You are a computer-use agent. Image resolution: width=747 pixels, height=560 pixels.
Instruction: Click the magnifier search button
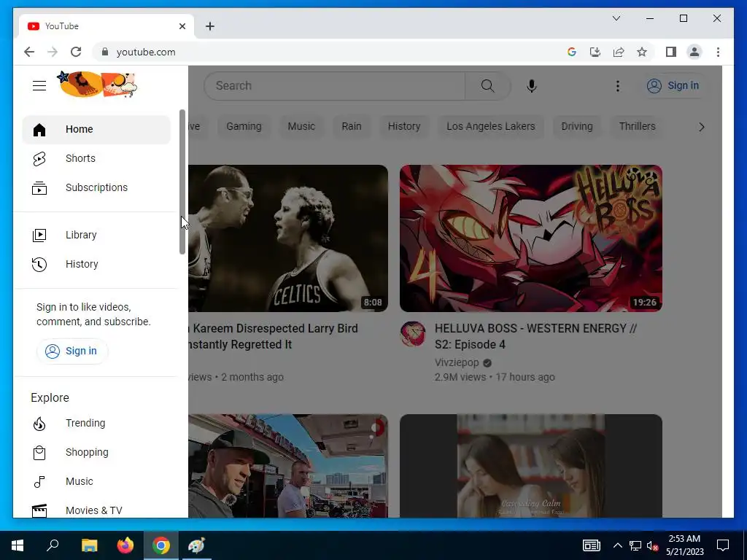pos(487,86)
